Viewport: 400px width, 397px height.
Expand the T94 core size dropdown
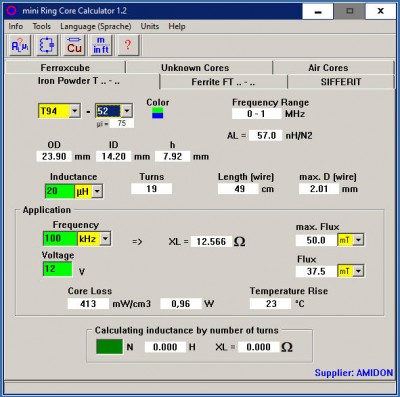tap(75, 111)
